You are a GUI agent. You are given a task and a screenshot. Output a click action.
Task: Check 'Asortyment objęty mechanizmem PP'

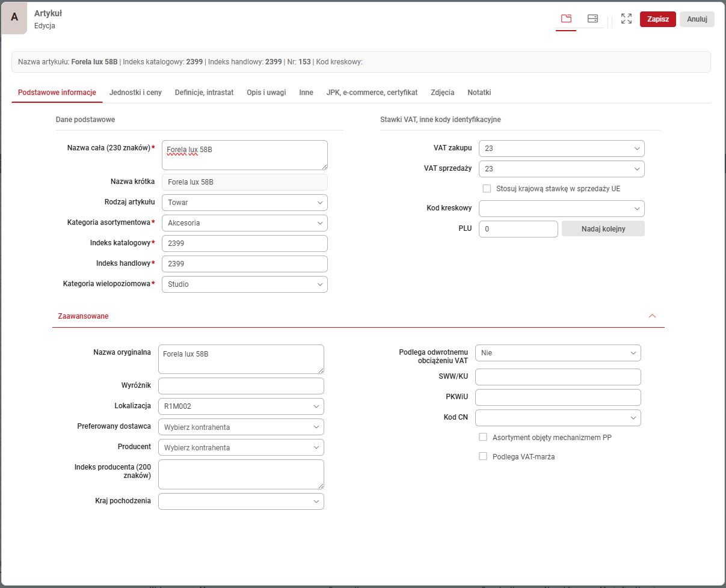click(x=483, y=437)
